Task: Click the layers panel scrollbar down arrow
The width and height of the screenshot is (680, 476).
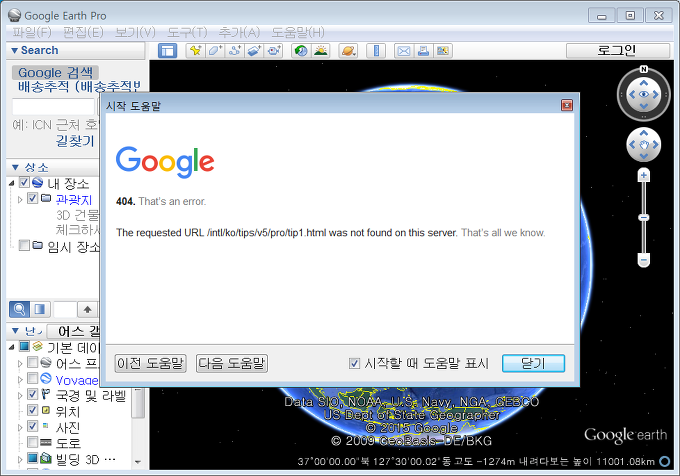Action: click(138, 462)
